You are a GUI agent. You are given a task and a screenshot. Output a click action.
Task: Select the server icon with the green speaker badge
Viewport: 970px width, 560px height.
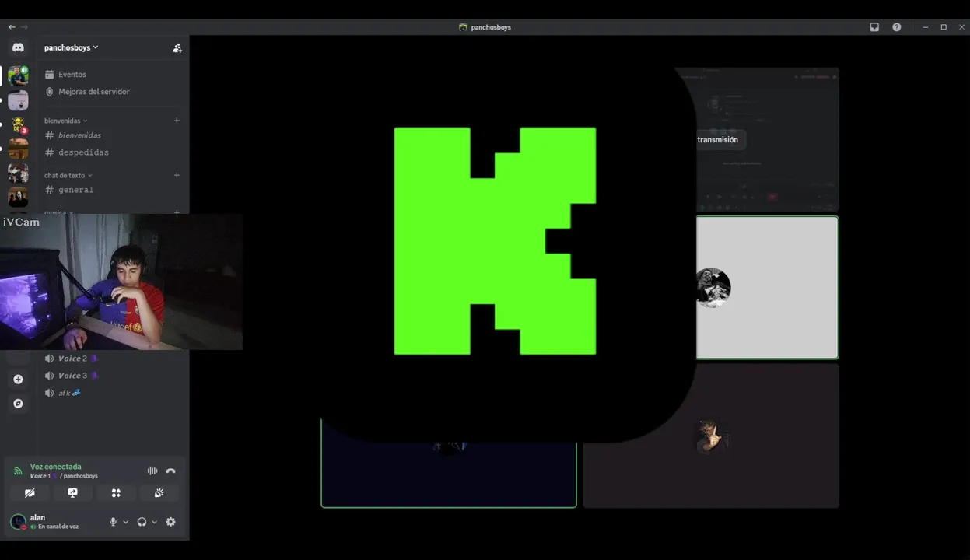pos(18,75)
